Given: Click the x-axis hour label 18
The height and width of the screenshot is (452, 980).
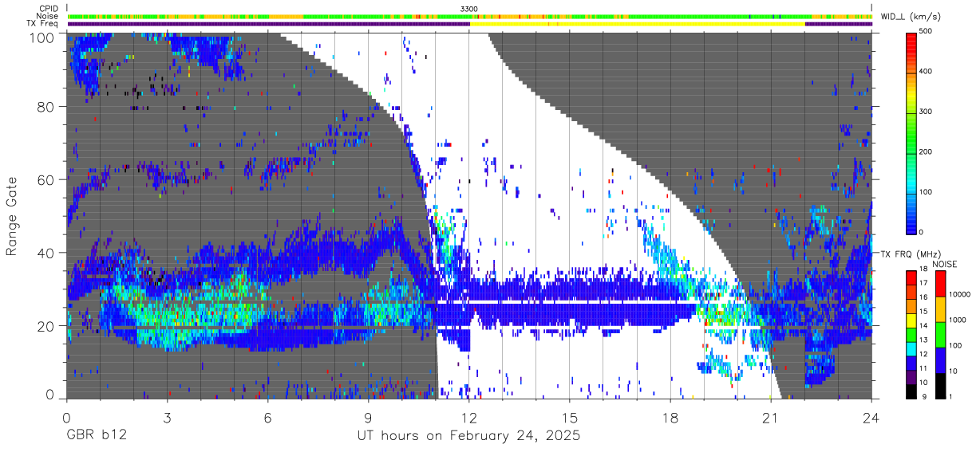Looking at the screenshot, I should (670, 417).
